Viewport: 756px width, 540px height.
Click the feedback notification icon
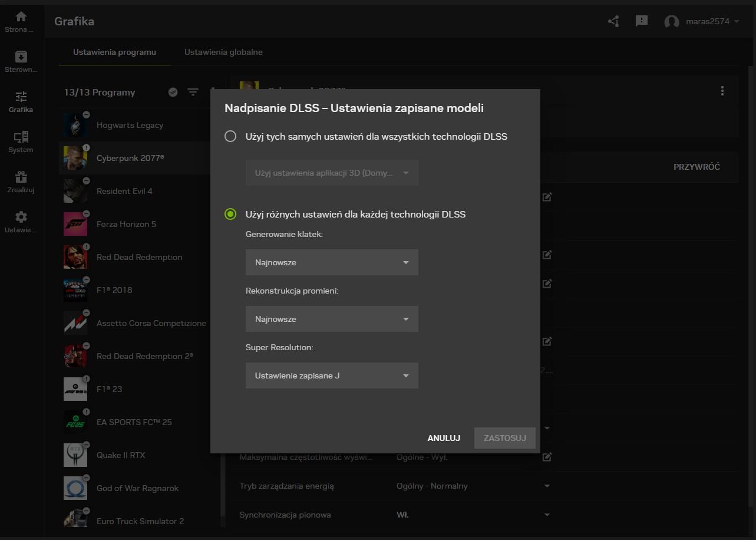point(642,21)
